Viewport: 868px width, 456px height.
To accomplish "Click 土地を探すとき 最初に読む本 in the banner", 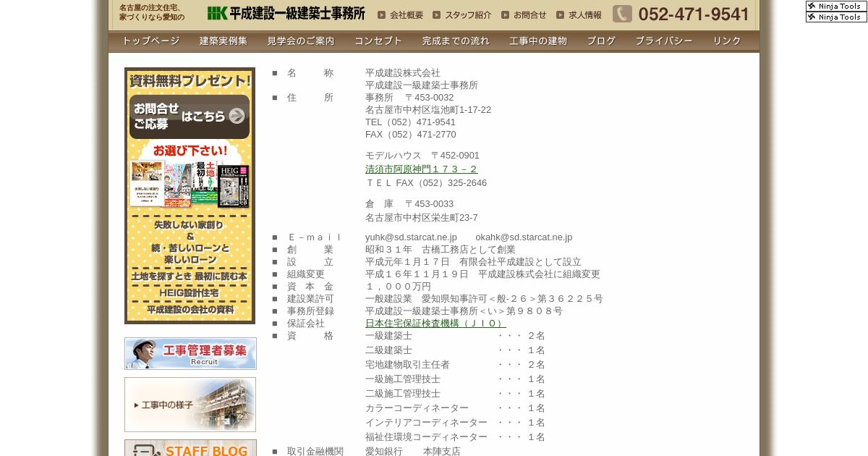I will [190, 276].
